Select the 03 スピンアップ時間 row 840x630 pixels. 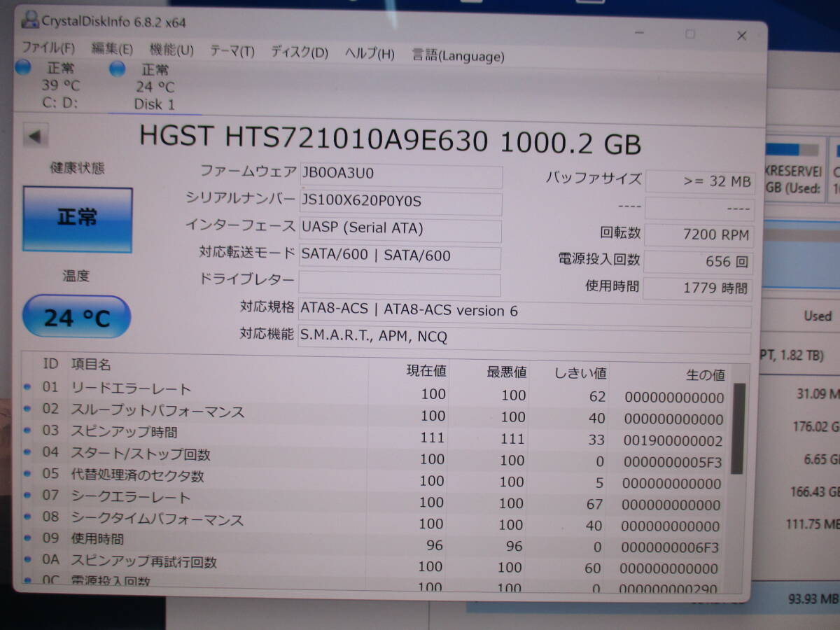click(x=374, y=435)
